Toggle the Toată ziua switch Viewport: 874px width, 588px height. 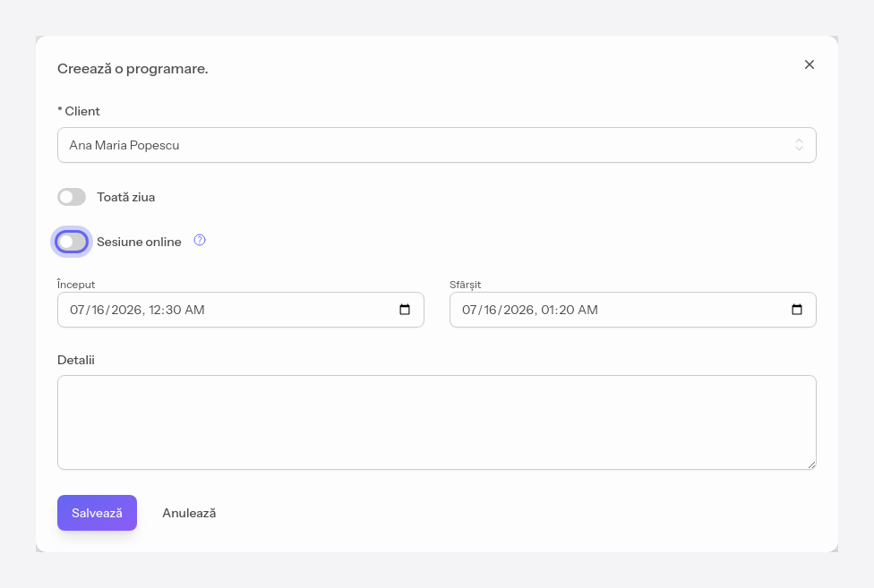pos(72,197)
